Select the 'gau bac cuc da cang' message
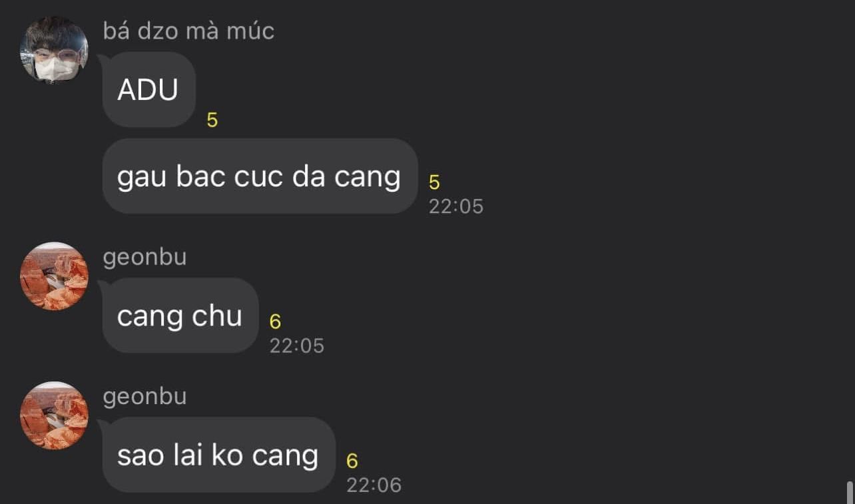855x504 pixels. 260,176
